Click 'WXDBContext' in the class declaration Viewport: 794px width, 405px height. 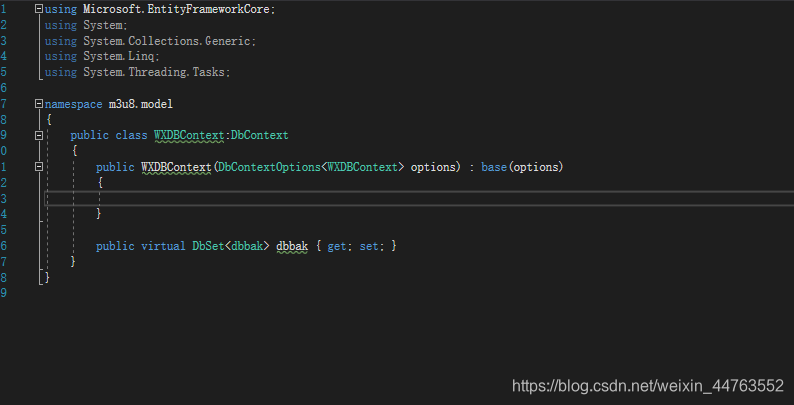pyautogui.click(x=189, y=136)
